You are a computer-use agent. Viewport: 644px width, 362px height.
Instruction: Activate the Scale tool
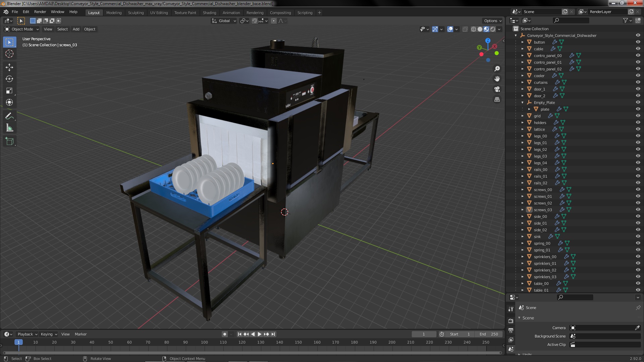coord(9,91)
